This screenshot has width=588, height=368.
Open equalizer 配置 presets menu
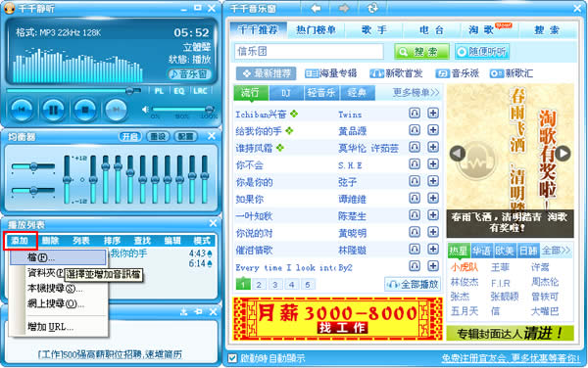point(185,137)
